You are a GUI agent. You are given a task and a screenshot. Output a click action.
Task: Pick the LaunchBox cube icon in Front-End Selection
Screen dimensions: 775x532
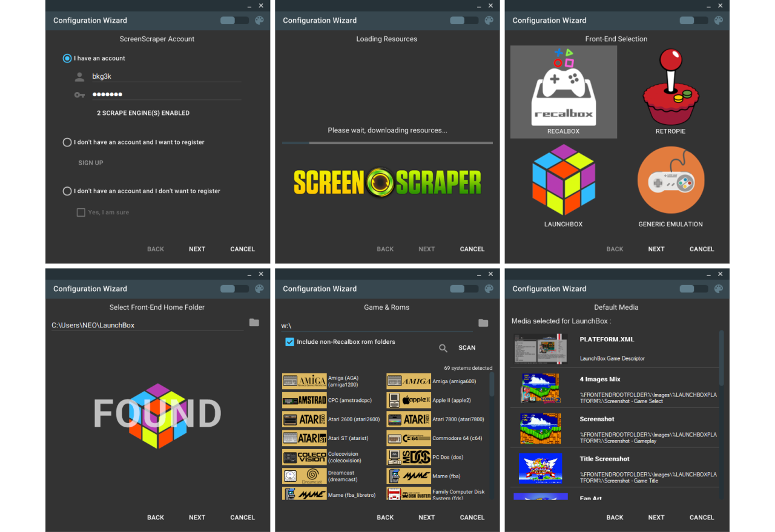click(x=564, y=181)
